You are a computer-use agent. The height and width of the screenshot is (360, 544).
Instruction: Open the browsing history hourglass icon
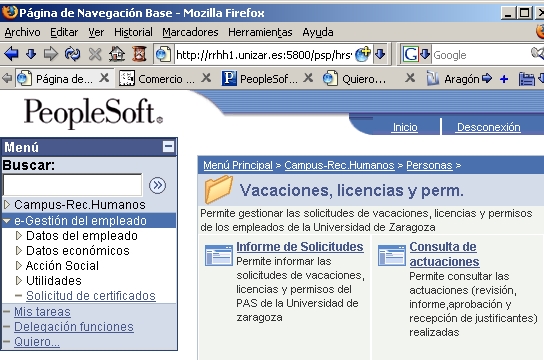[x=139, y=54]
